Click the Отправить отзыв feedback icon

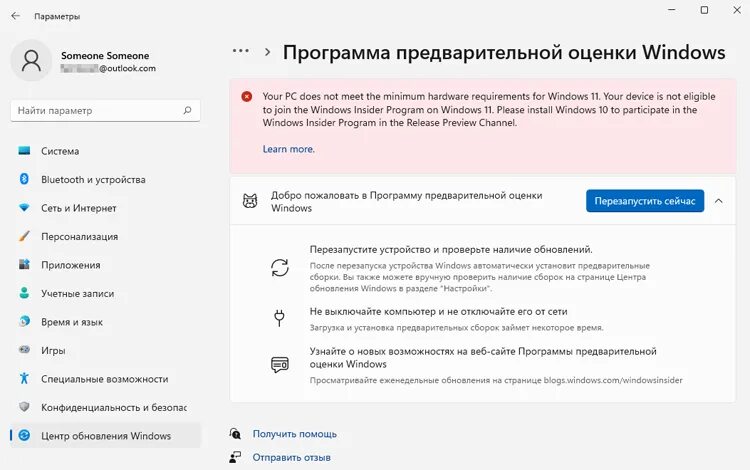tap(235, 457)
